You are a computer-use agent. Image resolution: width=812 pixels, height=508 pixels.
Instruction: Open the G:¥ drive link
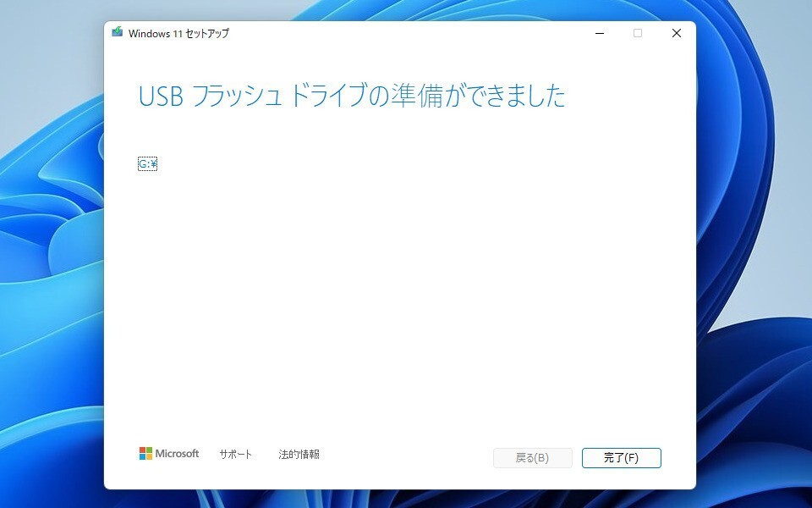[x=147, y=164]
